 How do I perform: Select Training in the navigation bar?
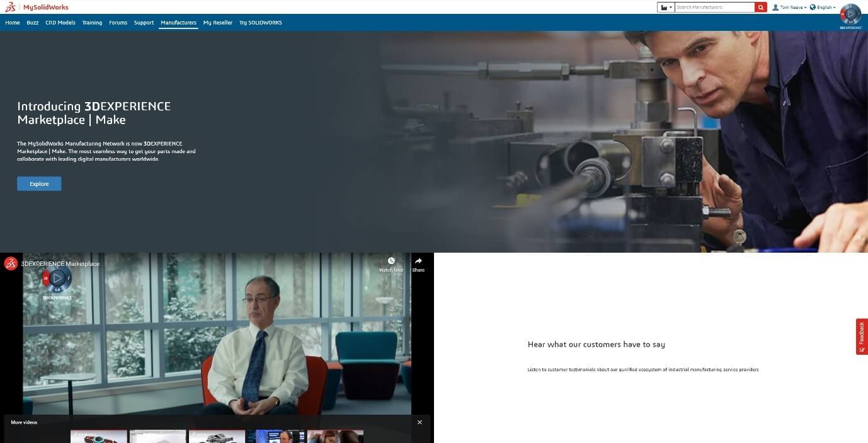[x=92, y=23]
